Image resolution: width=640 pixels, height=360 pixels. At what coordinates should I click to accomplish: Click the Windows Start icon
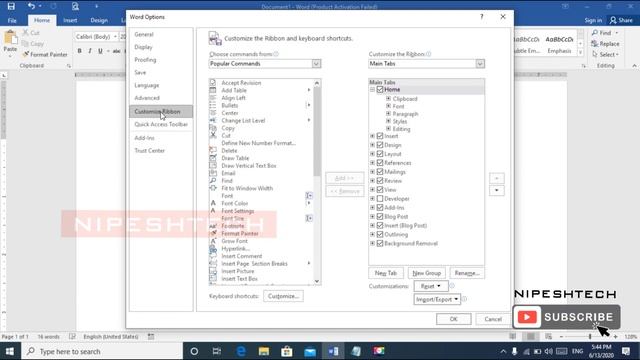point(10,351)
